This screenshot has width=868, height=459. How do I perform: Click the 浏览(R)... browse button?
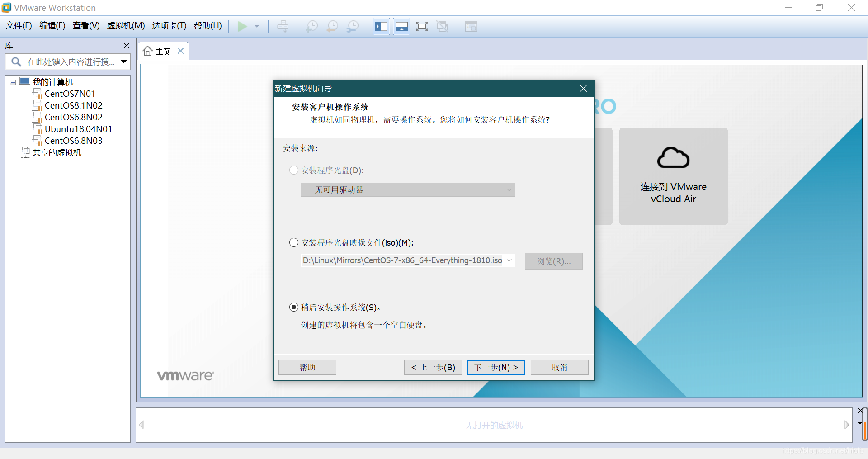point(554,261)
